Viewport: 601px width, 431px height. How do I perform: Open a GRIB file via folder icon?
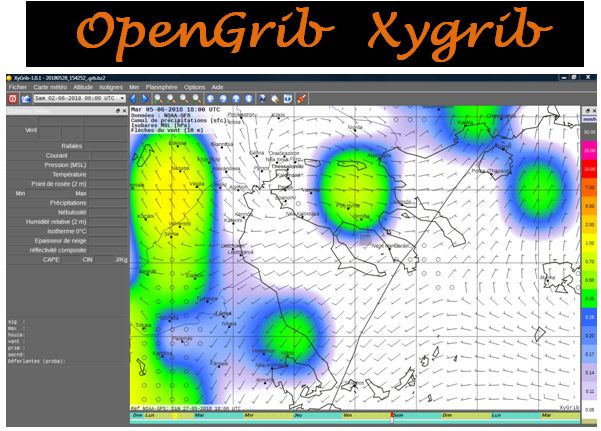(x=26, y=99)
